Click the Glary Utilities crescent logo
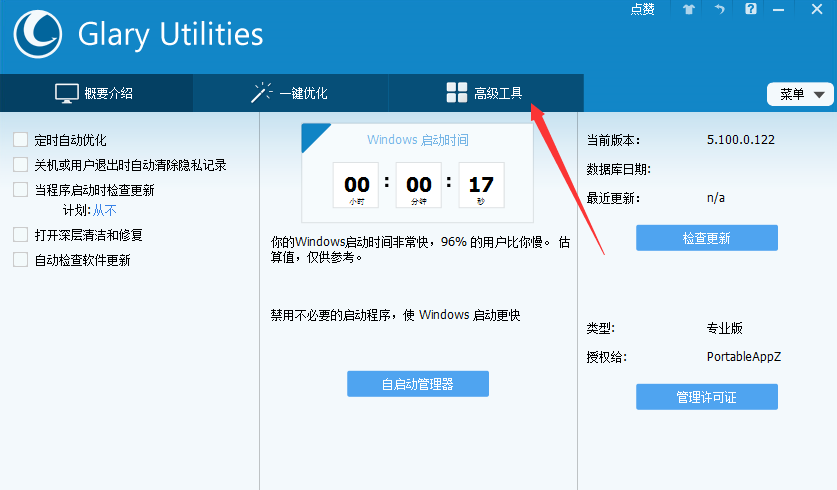This screenshot has height=490, width=837. point(37,34)
